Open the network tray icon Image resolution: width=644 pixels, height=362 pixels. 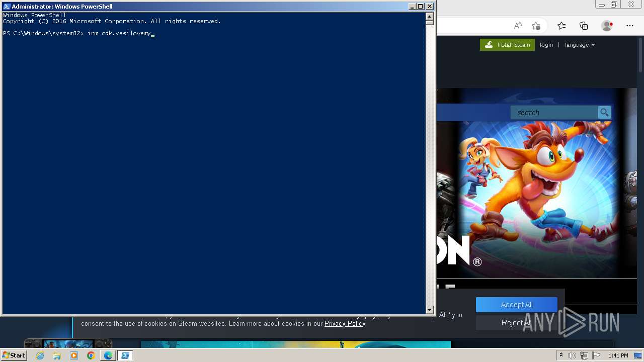(583, 355)
